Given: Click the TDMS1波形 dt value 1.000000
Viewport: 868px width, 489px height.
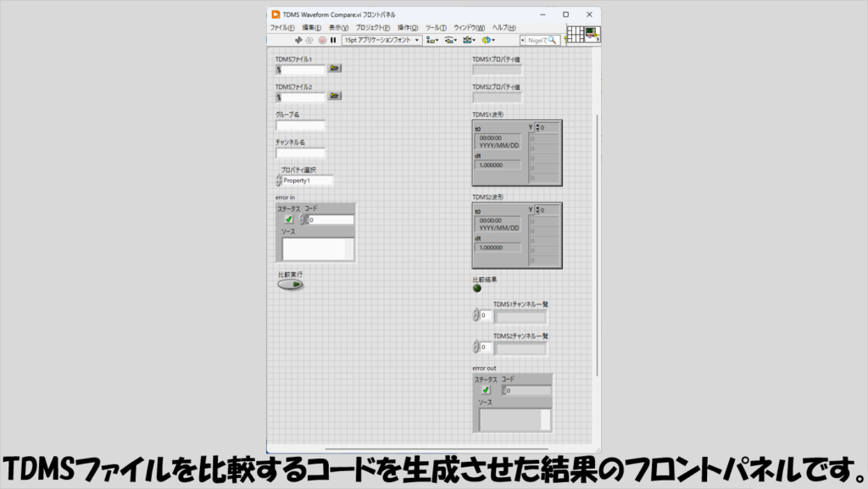Looking at the screenshot, I should (x=498, y=165).
